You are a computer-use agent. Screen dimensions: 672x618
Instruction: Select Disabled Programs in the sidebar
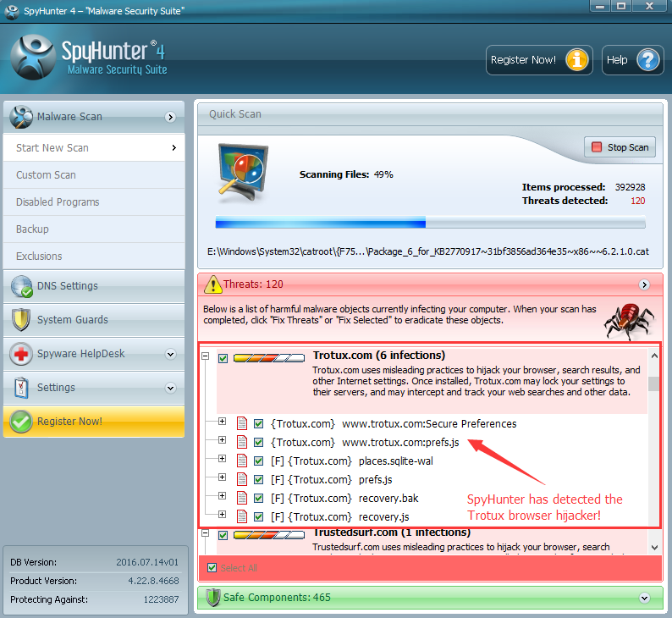(58, 202)
